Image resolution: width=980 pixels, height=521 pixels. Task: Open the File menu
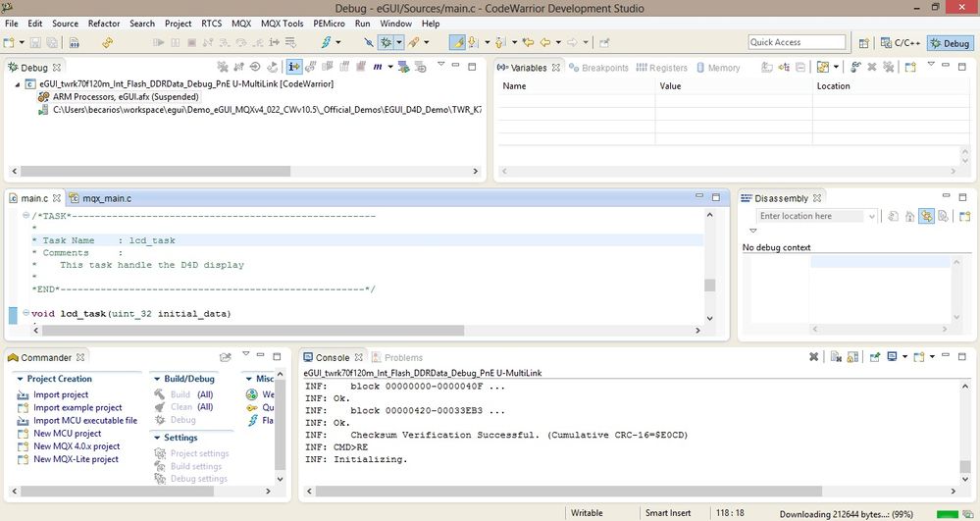pos(11,24)
